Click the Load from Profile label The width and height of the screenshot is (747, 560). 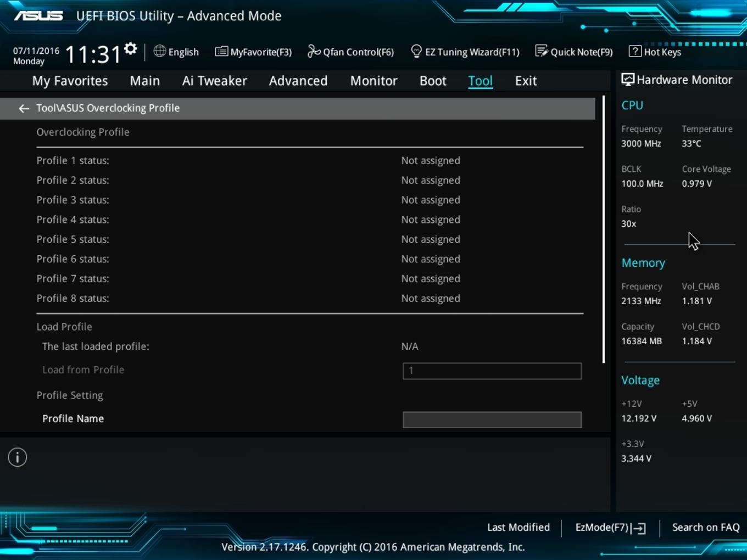[83, 369]
